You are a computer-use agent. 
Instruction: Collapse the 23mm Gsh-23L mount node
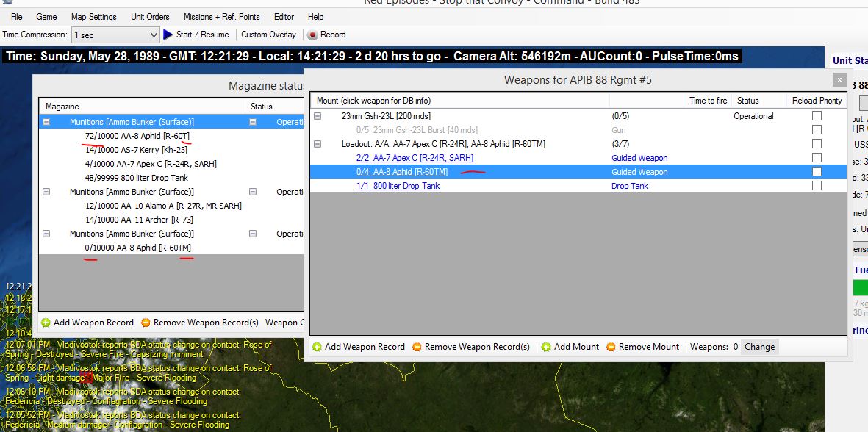pos(318,116)
